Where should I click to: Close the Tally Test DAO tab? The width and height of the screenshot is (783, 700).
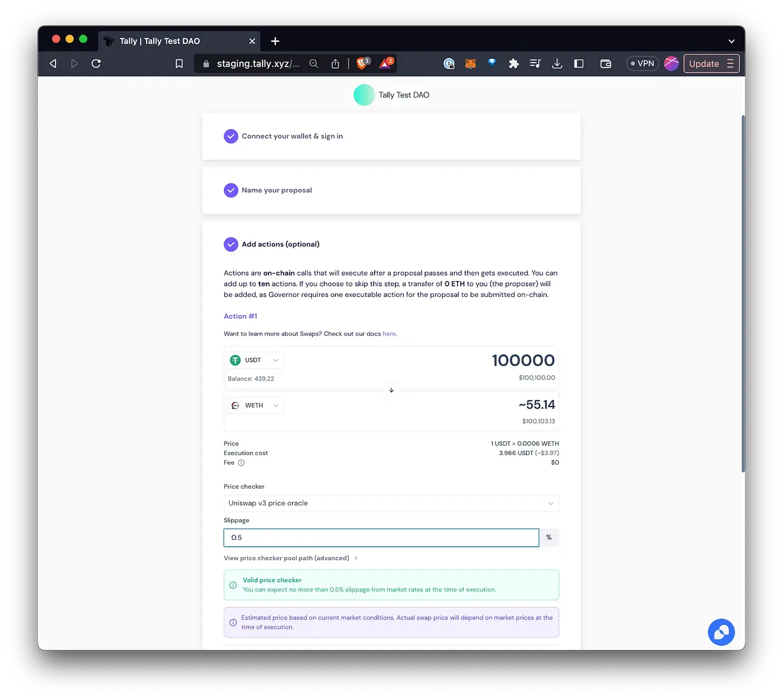click(252, 41)
